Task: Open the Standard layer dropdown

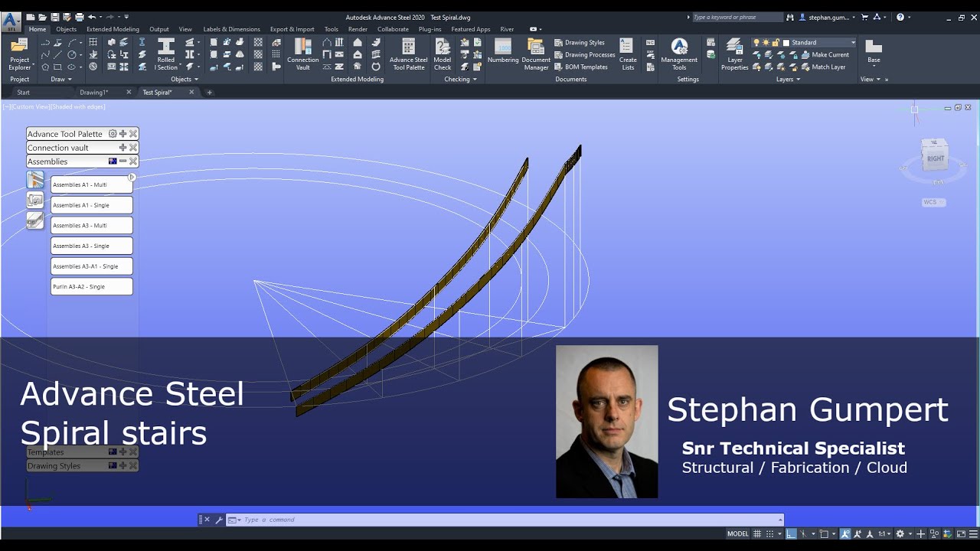Action: click(x=853, y=43)
